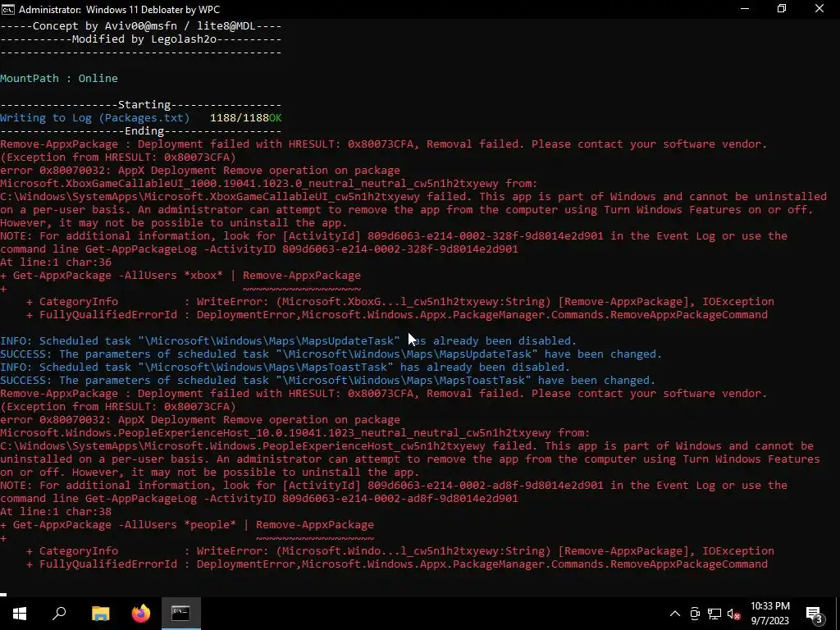The image size is (840, 630).
Task: Close the Windows 11 Debloater window
Action: click(819, 9)
